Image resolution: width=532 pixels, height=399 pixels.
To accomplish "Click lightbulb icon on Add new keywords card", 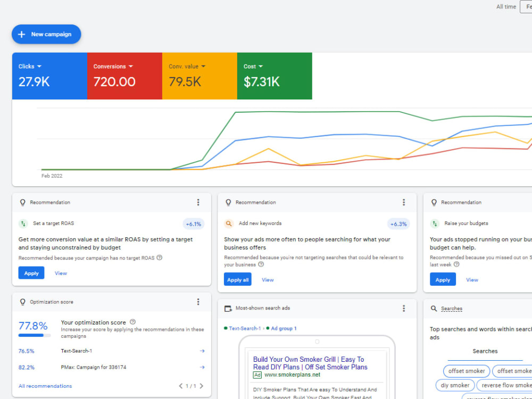I will tap(228, 203).
